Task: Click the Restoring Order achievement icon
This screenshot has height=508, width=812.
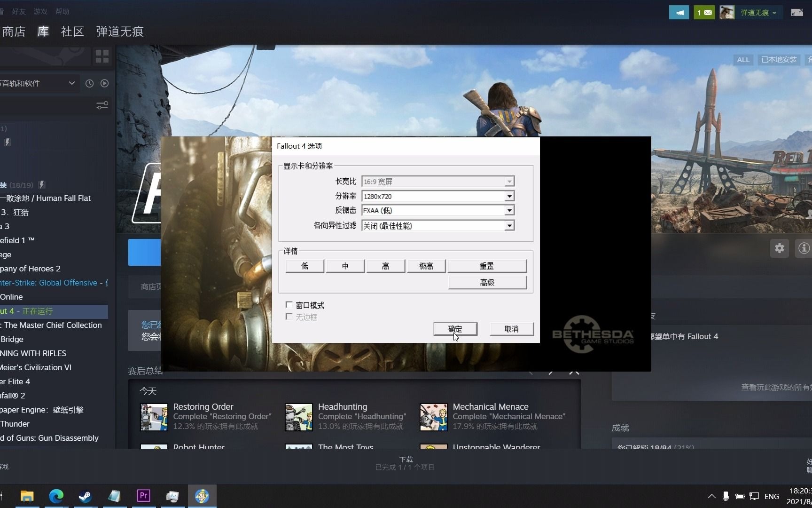Action: pyautogui.click(x=154, y=417)
